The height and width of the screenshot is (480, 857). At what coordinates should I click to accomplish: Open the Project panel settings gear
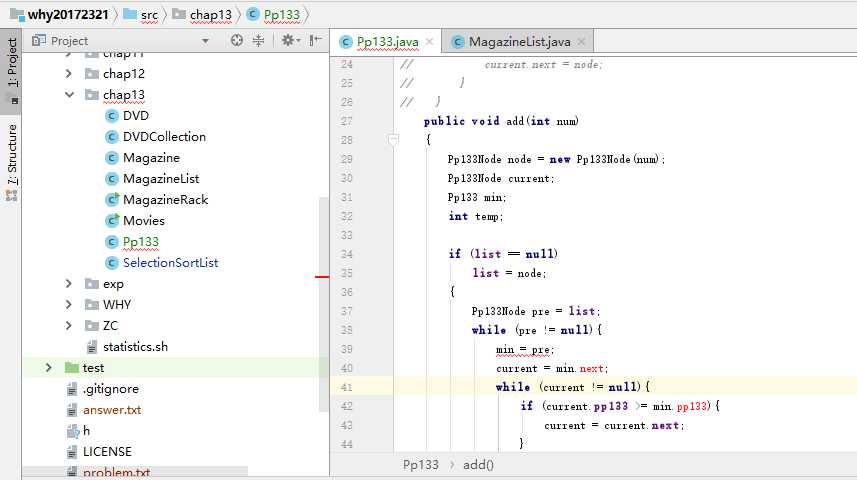(x=288, y=41)
